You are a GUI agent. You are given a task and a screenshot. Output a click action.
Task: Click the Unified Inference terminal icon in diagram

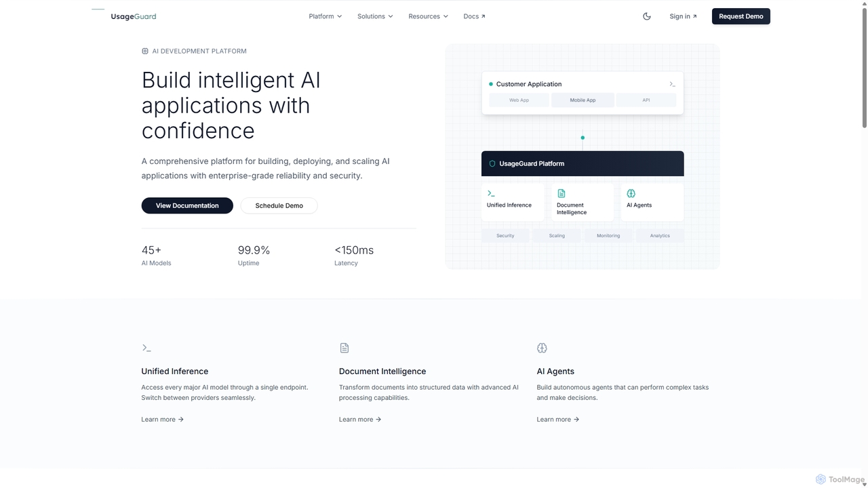pos(491,193)
